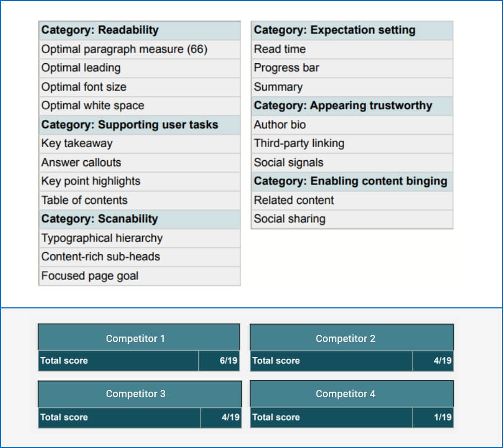Click the Progress bar row
This screenshot has width=503, height=448.
pos(352,68)
